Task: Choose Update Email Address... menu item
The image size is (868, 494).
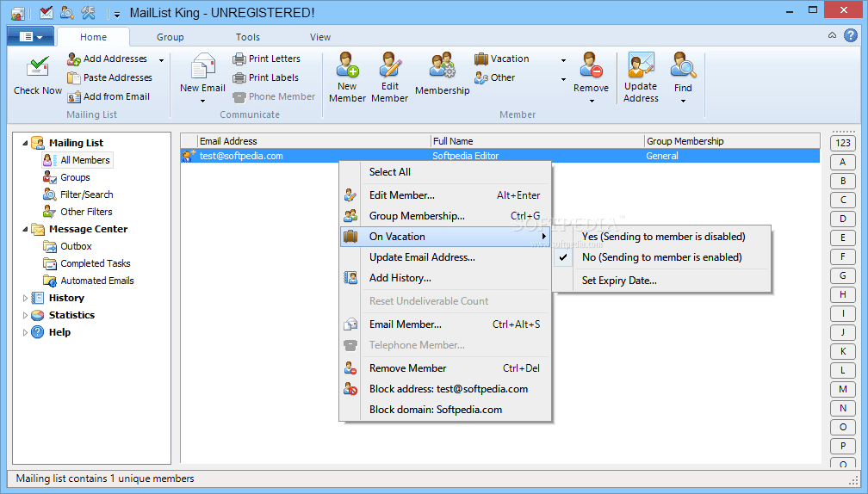Action: coord(446,257)
